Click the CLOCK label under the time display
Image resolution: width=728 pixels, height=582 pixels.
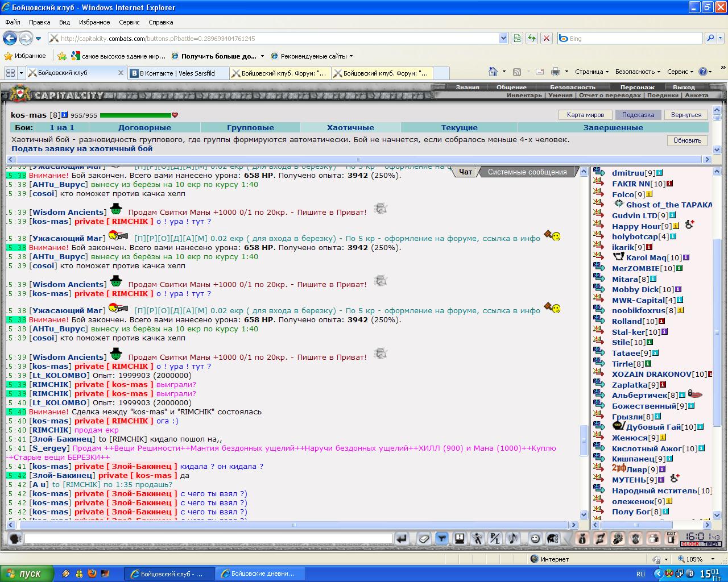[690, 544]
